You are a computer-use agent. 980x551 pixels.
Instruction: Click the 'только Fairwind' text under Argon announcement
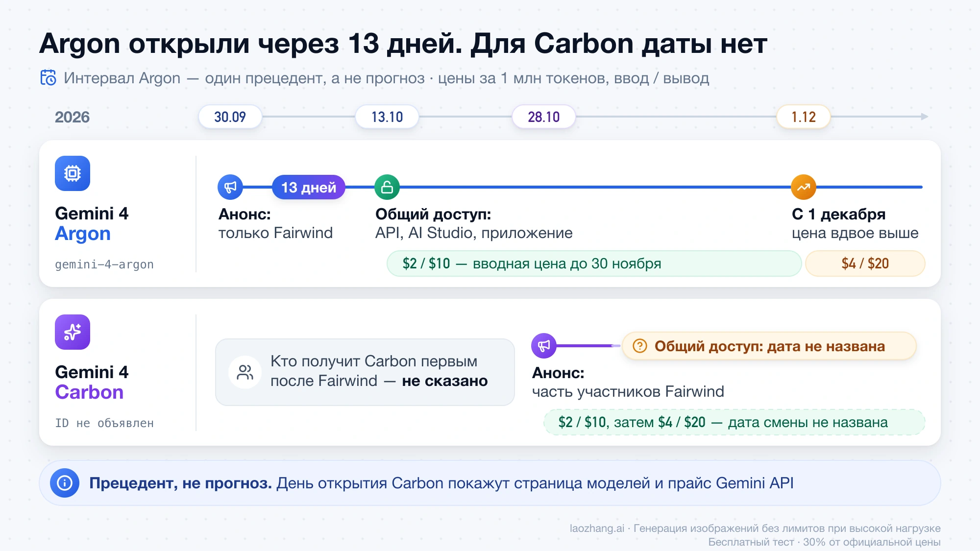coord(275,233)
